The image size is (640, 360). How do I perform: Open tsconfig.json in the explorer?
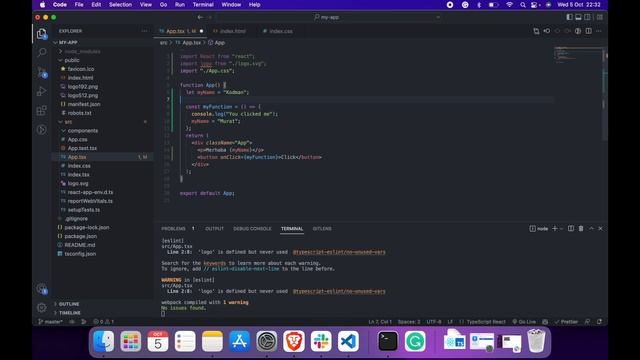pos(80,253)
